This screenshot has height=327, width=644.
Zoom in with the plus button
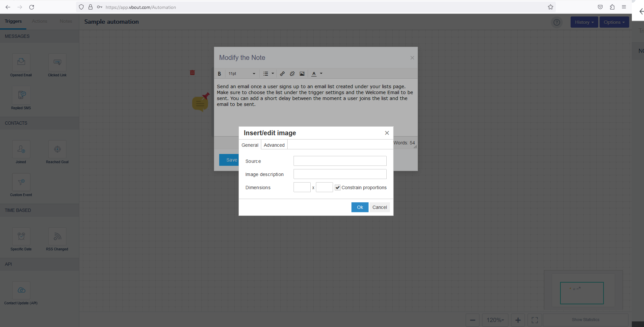[518, 320]
